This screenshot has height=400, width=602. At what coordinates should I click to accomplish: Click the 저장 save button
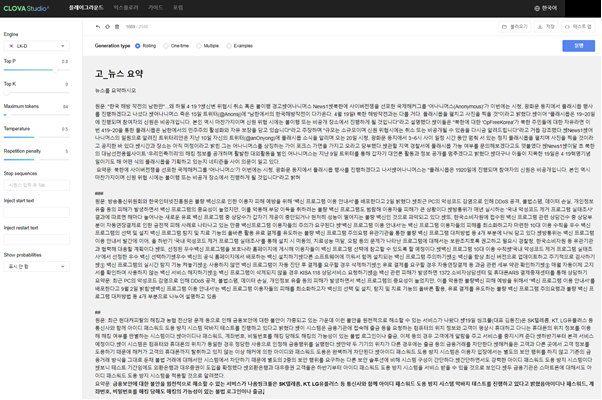[x=546, y=26]
